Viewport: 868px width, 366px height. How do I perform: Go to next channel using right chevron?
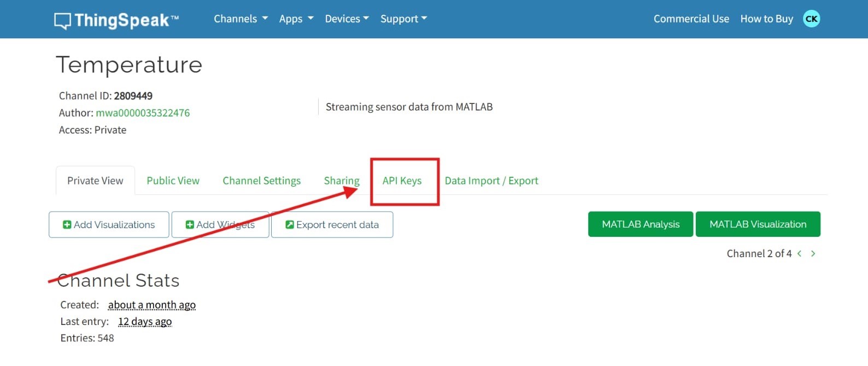[813, 253]
